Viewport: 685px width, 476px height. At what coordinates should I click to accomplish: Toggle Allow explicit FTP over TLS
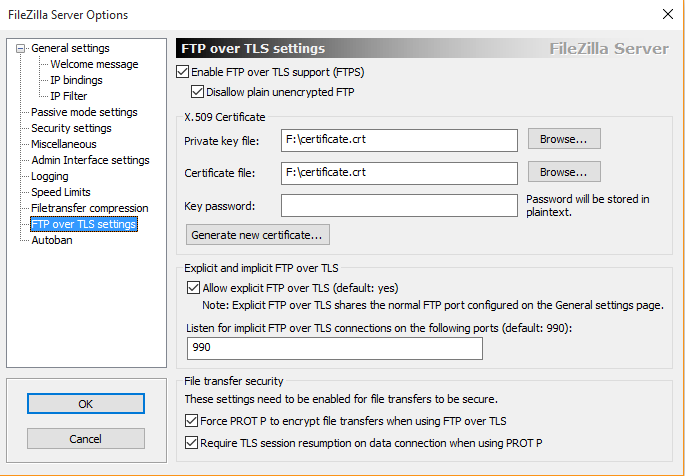194,288
